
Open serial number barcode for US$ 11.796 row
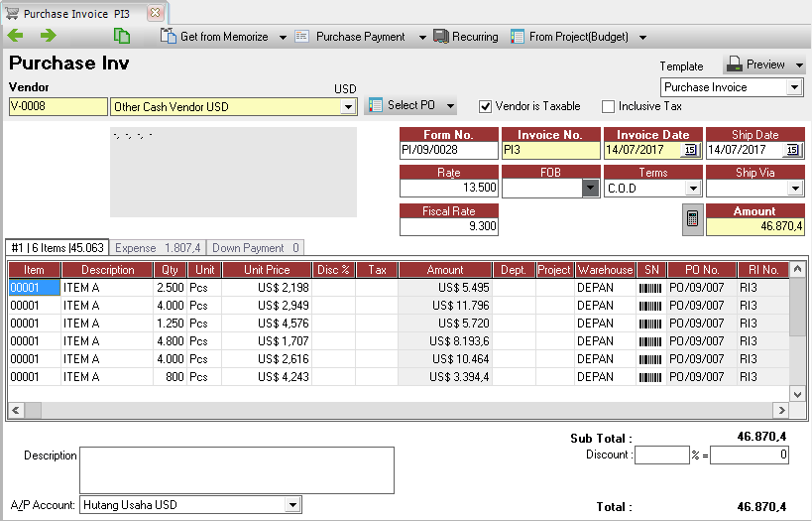coord(650,306)
